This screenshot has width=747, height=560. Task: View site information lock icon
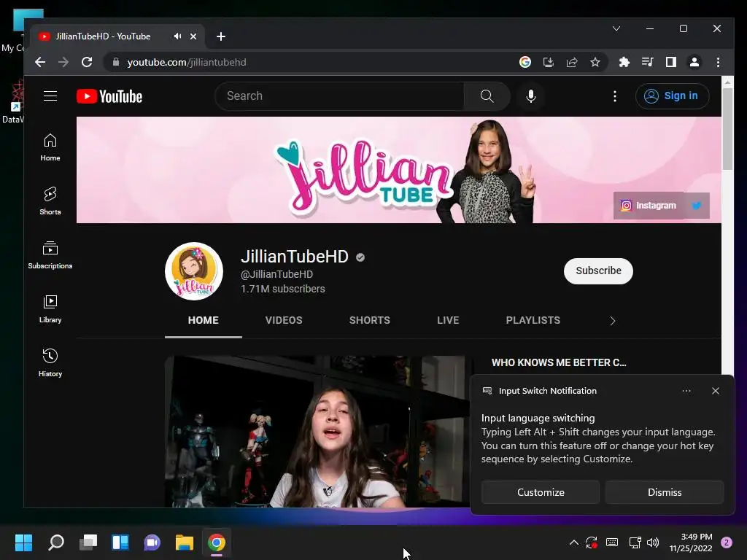coord(116,62)
